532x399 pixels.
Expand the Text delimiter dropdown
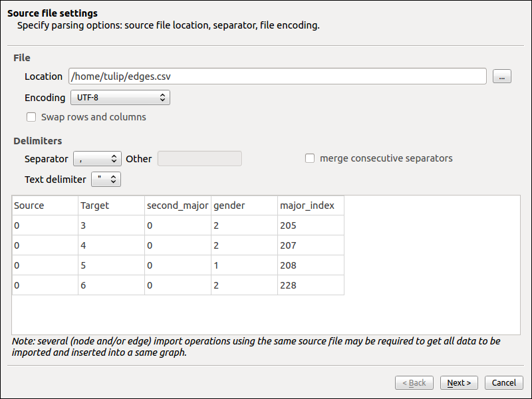pyautogui.click(x=106, y=180)
